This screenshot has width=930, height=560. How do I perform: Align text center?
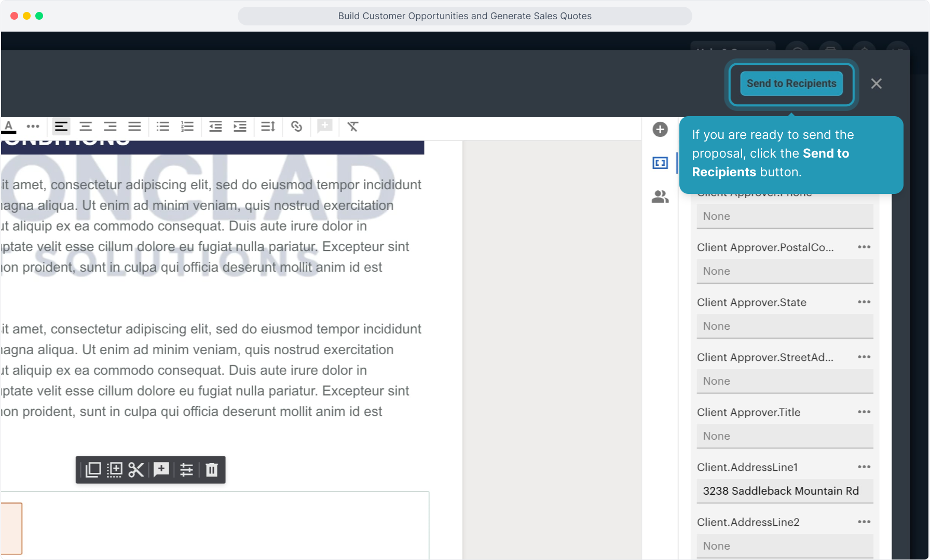86,127
